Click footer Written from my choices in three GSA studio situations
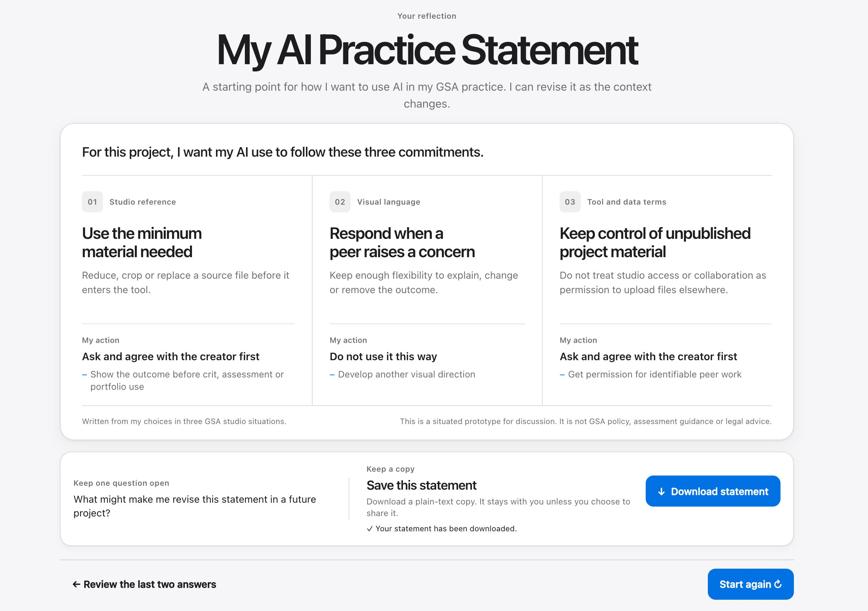This screenshot has width=868, height=611. point(184,421)
